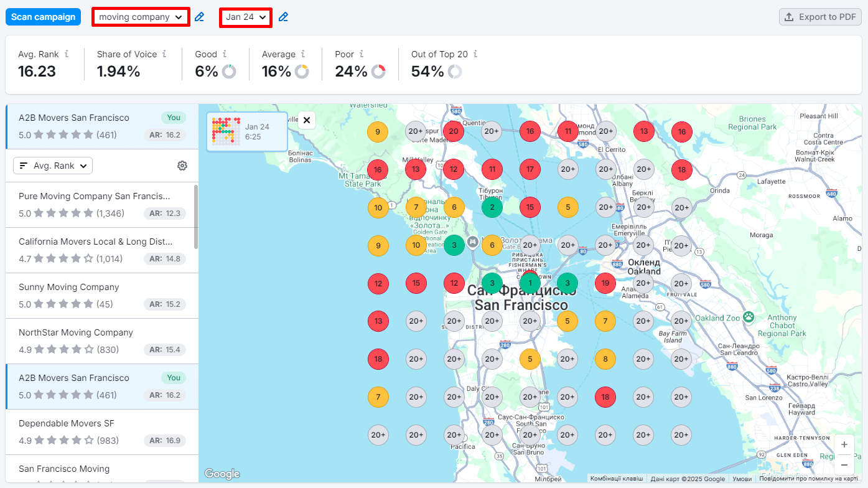Open the moving company keyword dropdown
This screenshot has height=488, width=868.
[141, 17]
